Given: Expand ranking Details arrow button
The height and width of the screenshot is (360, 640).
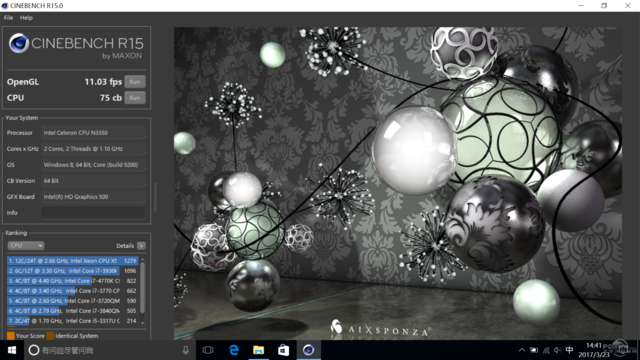Looking at the screenshot, I should click(141, 246).
